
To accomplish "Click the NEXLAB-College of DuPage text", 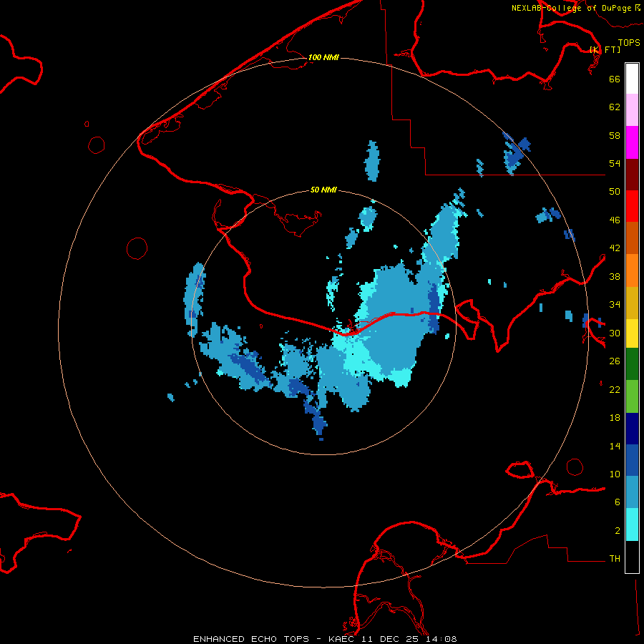I will [571, 8].
